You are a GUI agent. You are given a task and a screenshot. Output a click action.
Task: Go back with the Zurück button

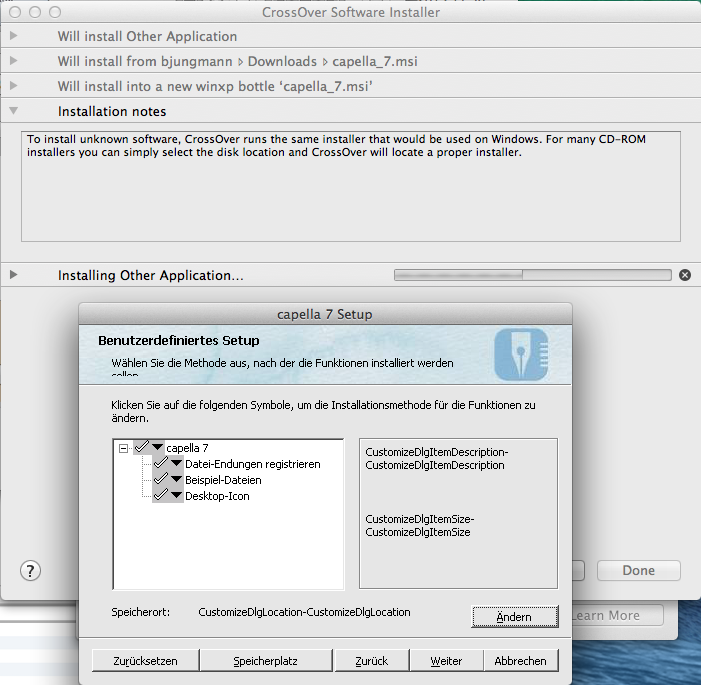372,661
